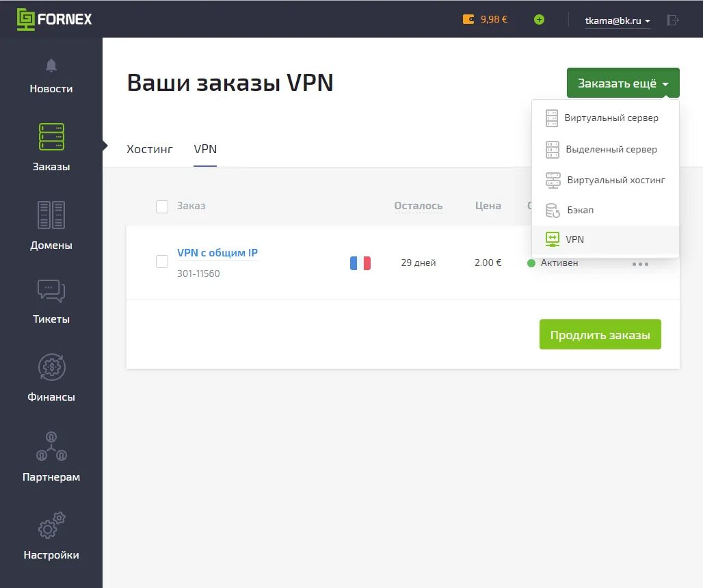Open the Заказы server icon
Screen dimensions: 703x588
[51, 137]
